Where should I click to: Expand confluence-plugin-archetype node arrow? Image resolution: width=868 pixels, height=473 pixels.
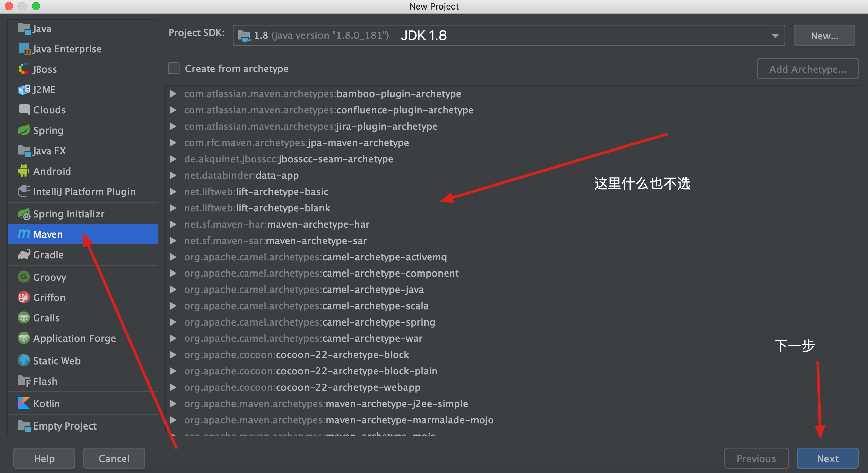point(173,110)
